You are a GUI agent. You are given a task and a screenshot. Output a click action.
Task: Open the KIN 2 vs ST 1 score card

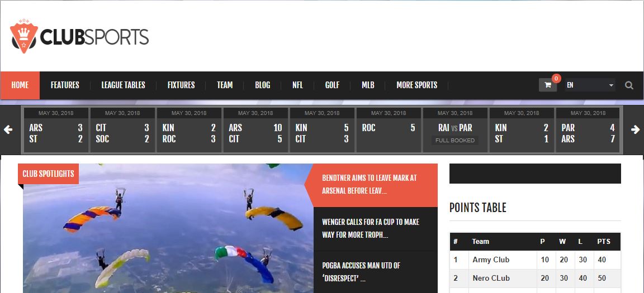(x=522, y=130)
